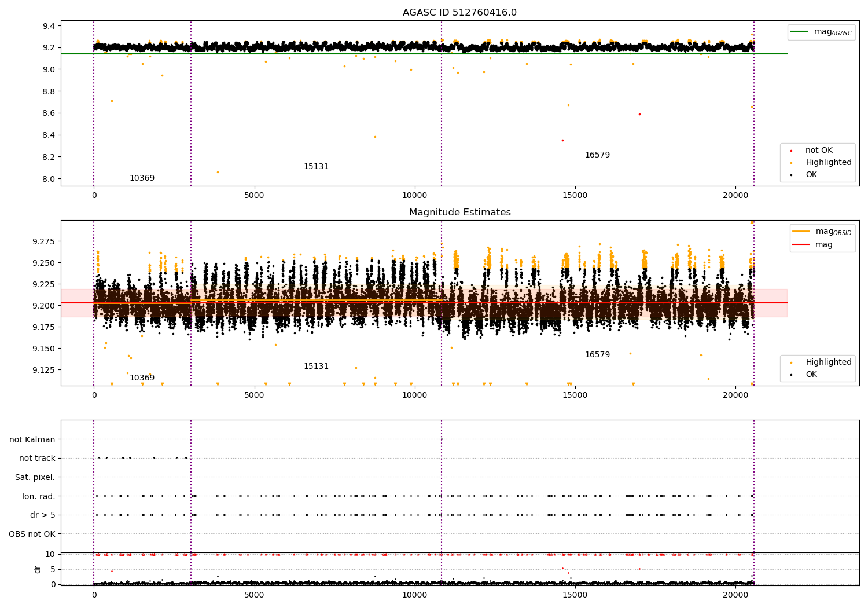868x608 pixels.
Task: Click y-axis tick 8.2 on top plot
Action: click(49, 157)
